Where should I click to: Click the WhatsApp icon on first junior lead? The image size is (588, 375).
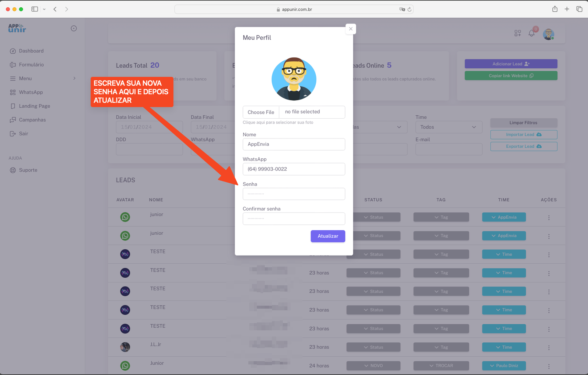125,217
